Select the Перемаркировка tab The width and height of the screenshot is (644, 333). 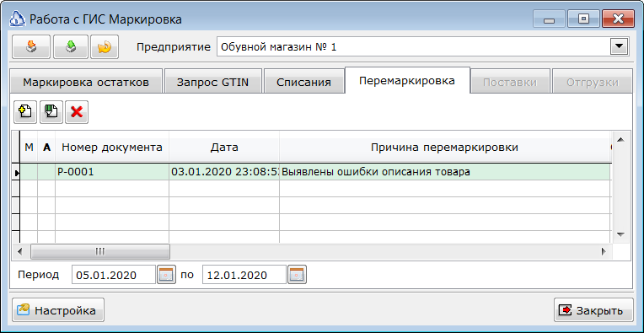pyautogui.click(x=407, y=80)
